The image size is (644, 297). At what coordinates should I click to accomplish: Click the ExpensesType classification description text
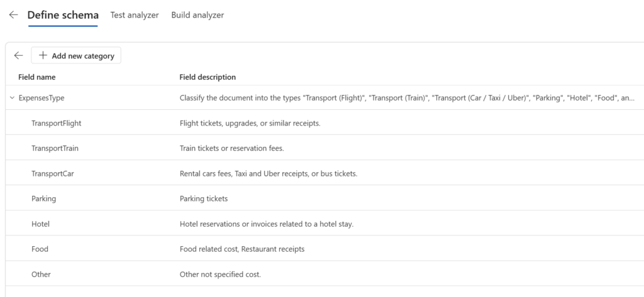pyautogui.click(x=408, y=98)
